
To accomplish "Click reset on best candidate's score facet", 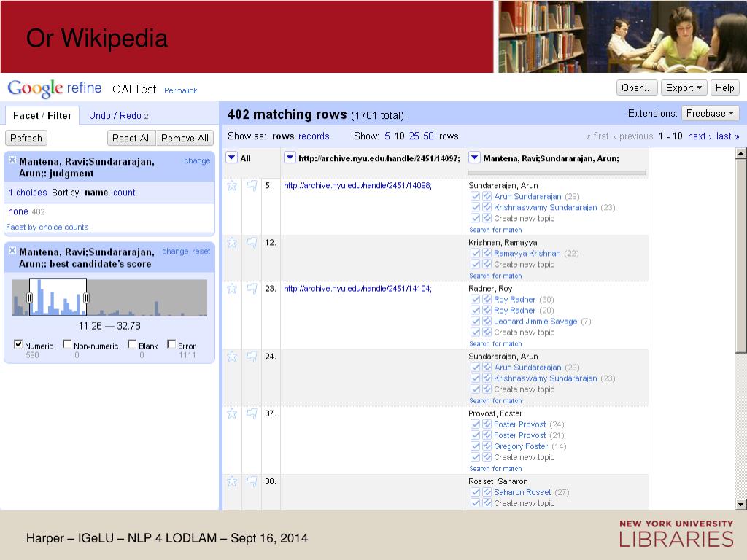I will point(201,252).
